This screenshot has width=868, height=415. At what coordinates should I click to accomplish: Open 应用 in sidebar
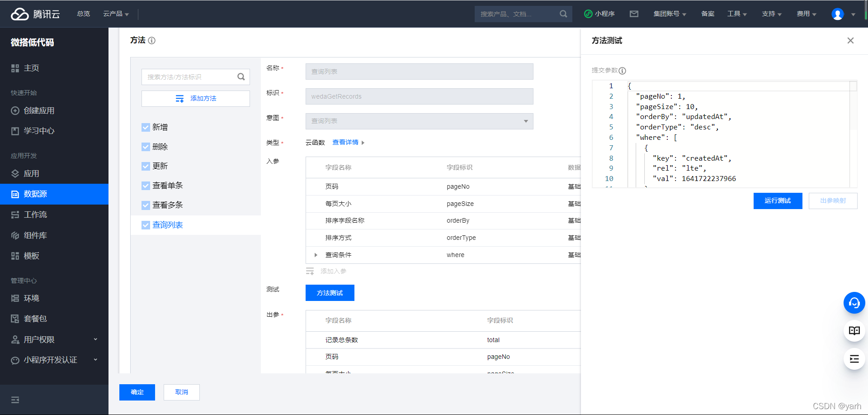tap(54, 174)
